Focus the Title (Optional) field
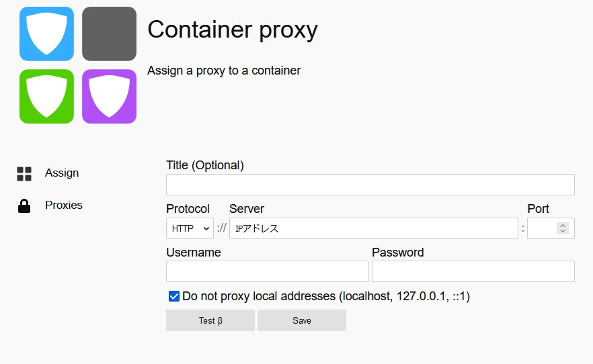This screenshot has width=593, height=364. pos(370,185)
